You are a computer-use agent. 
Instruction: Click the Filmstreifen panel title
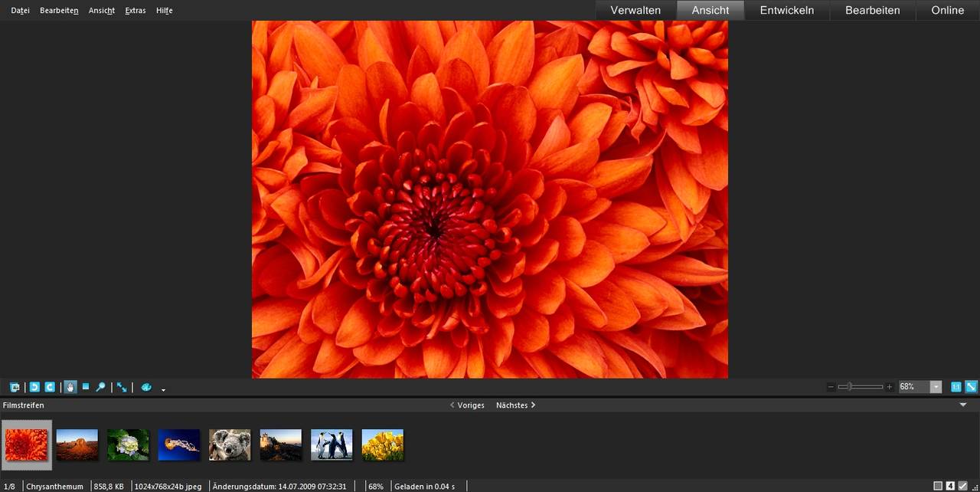24,405
